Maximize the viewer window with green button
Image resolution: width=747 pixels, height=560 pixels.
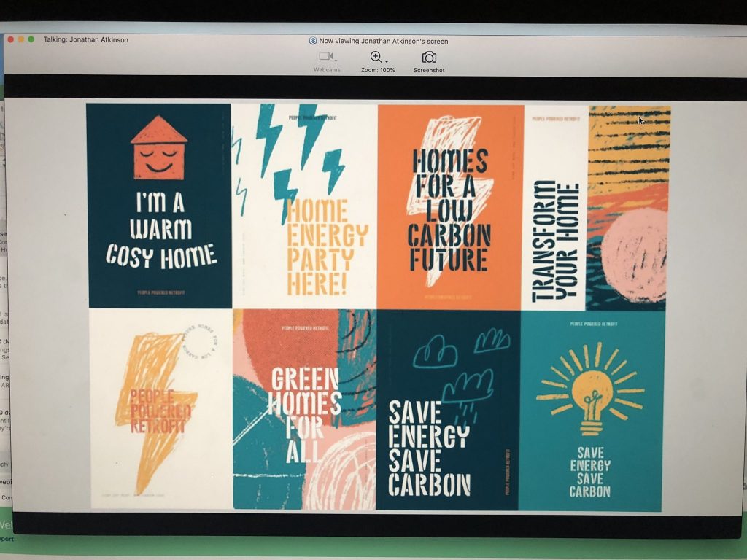pyautogui.click(x=31, y=39)
